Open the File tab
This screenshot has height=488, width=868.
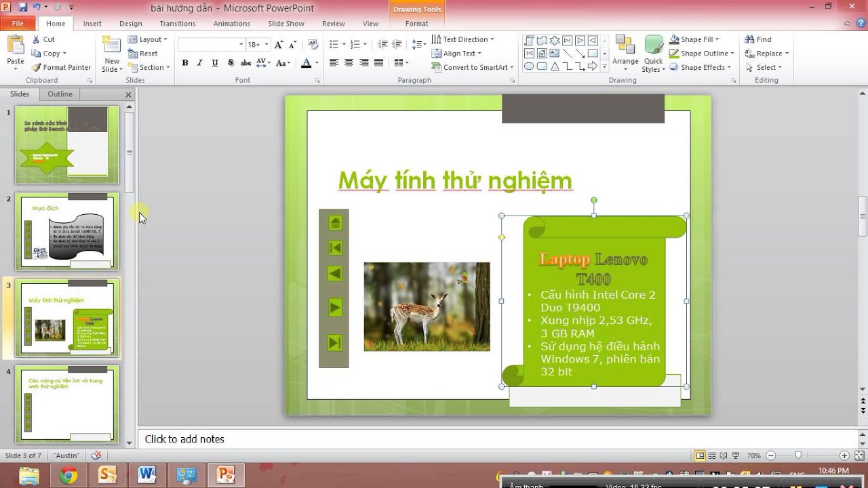click(18, 24)
